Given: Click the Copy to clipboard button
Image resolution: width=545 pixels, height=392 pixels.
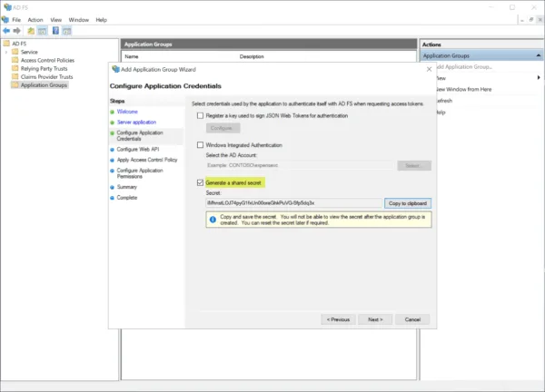Looking at the screenshot, I should click(408, 203).
